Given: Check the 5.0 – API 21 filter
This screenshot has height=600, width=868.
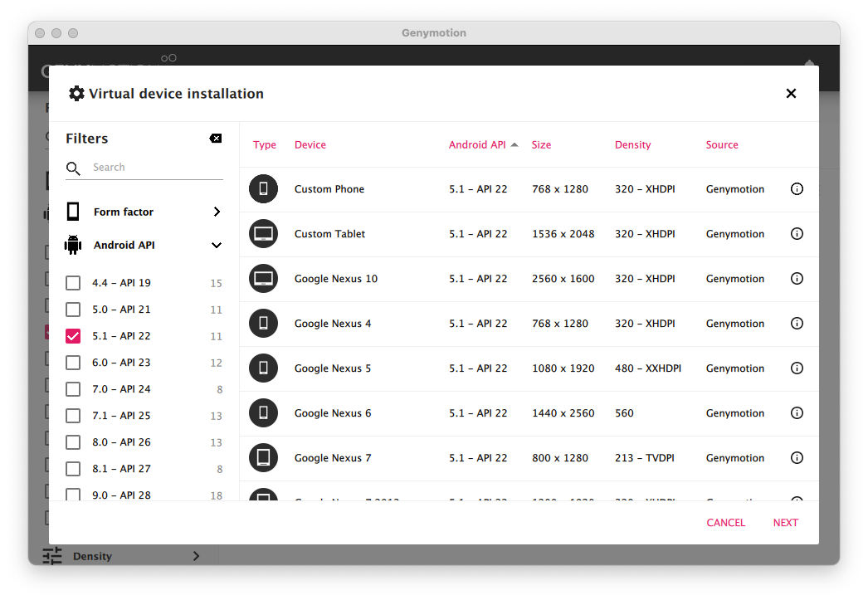Looking at the screenshot, I should 73,310.
